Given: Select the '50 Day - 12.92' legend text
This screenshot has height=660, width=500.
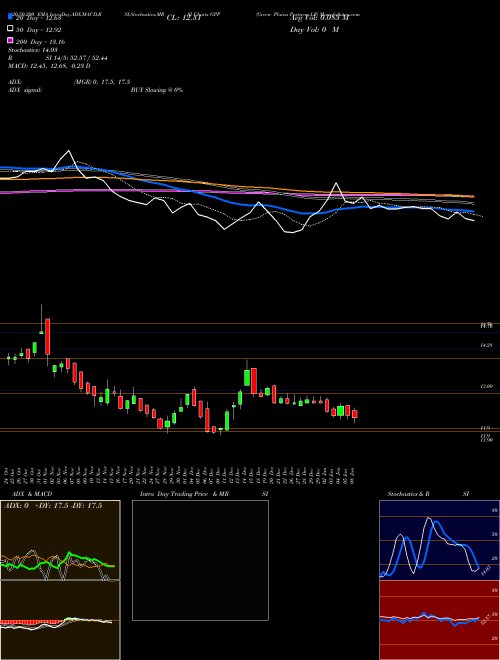Looking at the screenshot, I should pos(39,30).
